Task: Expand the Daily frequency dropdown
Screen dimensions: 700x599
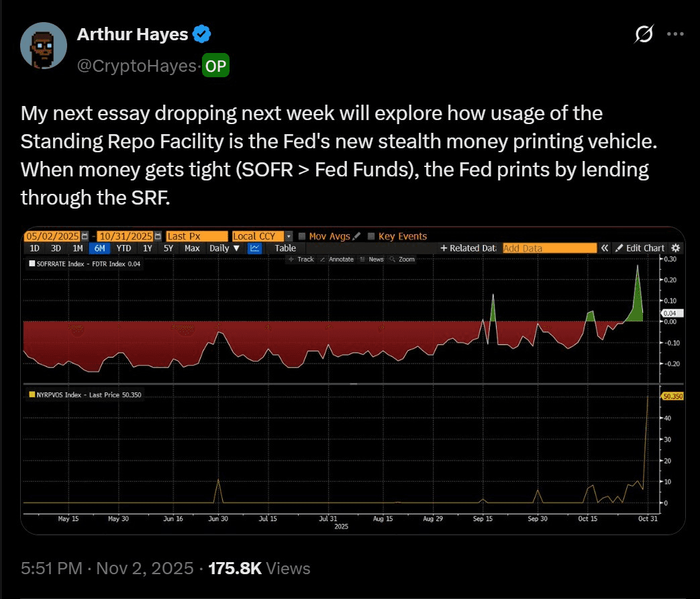Action: (224, 248)
